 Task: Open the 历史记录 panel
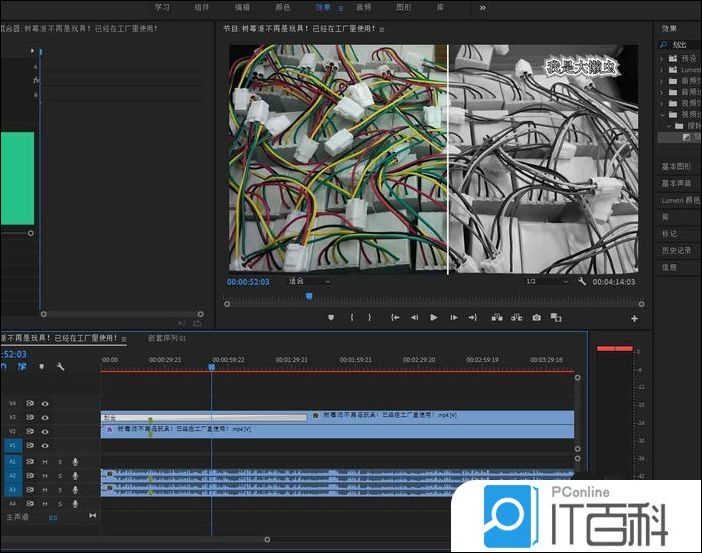[676, 250]
